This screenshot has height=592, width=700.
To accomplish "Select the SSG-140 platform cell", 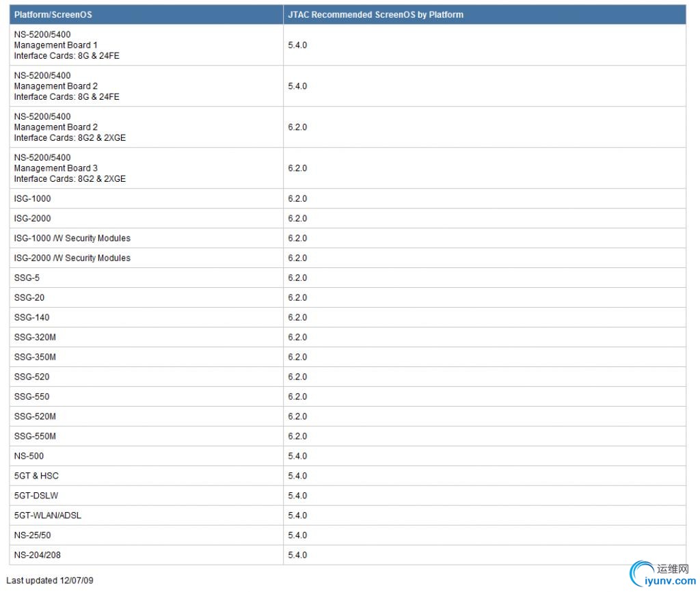I will [146, 317].
